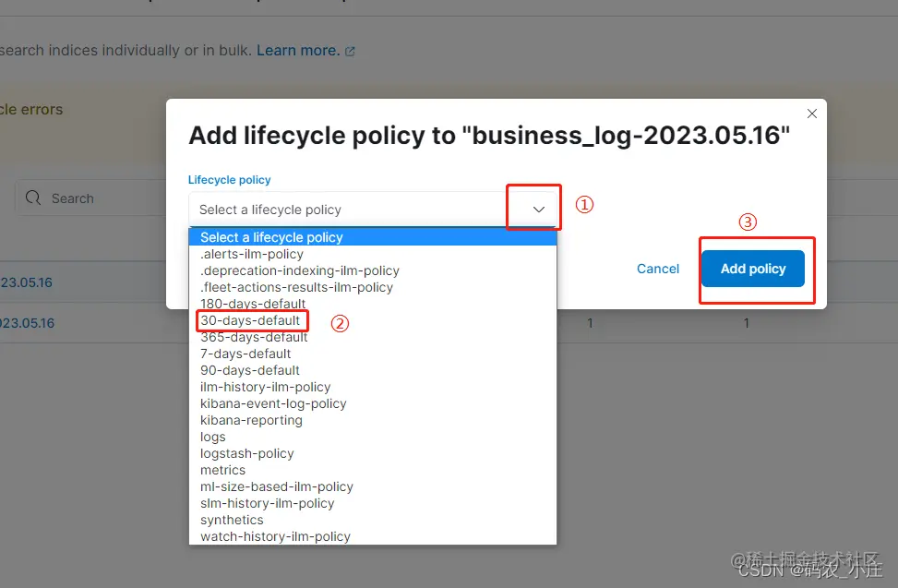Select .deprecation-indexing-ilm-policy option
Screen dimensions: 898x588
pyautogui.click(x=373, y=270)
